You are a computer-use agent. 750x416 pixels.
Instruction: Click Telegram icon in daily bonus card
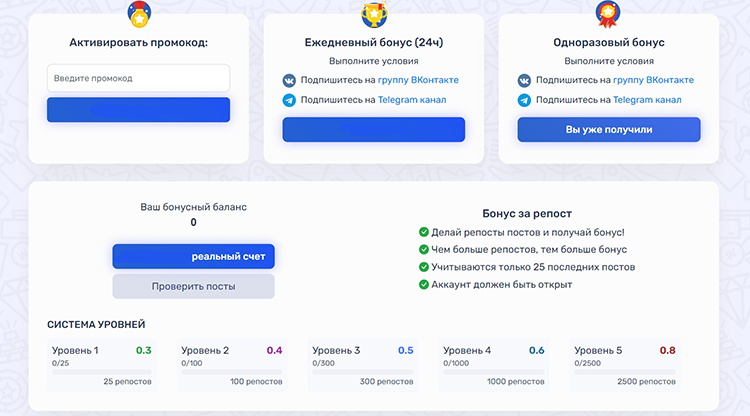pos(289,100)
